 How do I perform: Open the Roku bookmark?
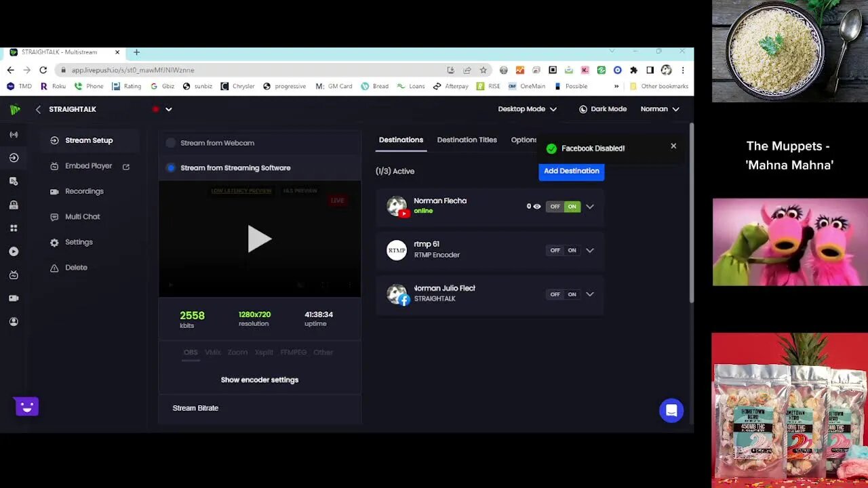(x=53, y=86)
